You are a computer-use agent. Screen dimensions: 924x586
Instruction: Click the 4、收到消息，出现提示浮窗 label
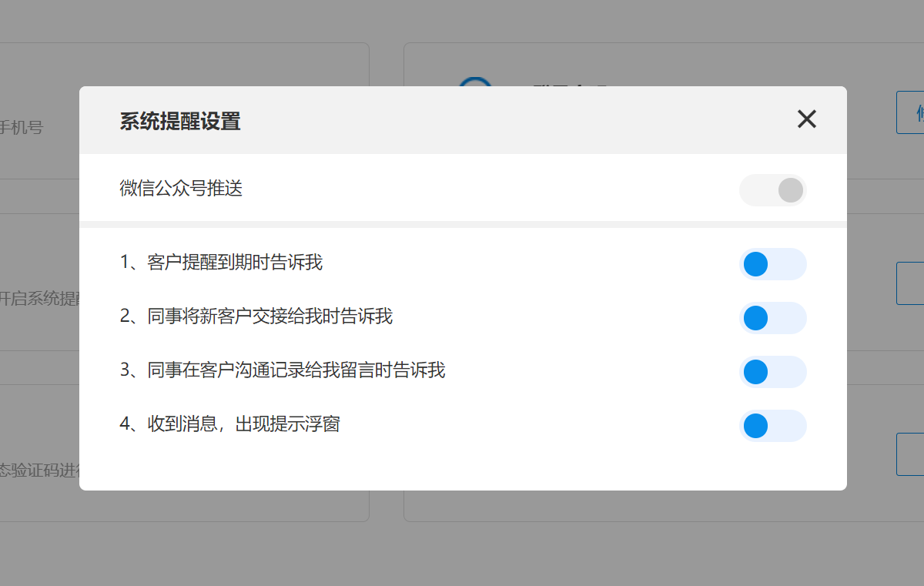click(229, 424)
